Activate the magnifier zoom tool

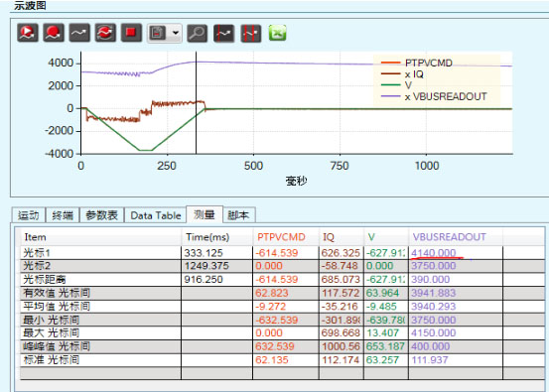pos(198,34)
